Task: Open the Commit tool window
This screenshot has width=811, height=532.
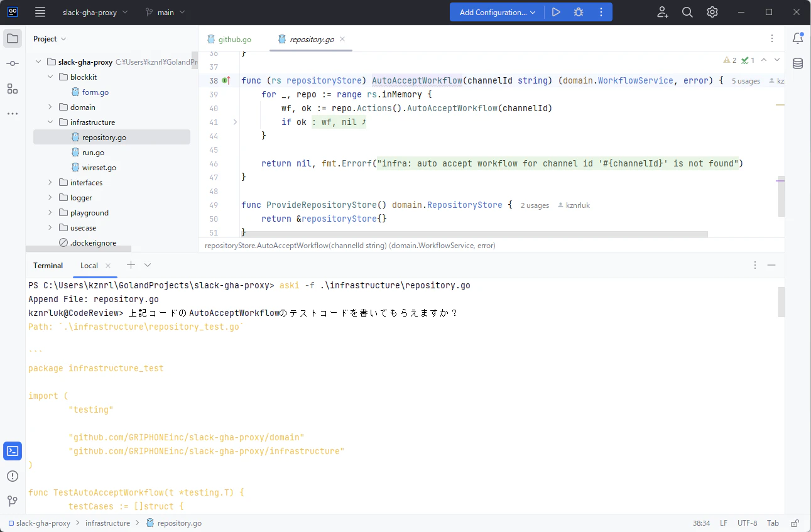Action: click(13, 63)
